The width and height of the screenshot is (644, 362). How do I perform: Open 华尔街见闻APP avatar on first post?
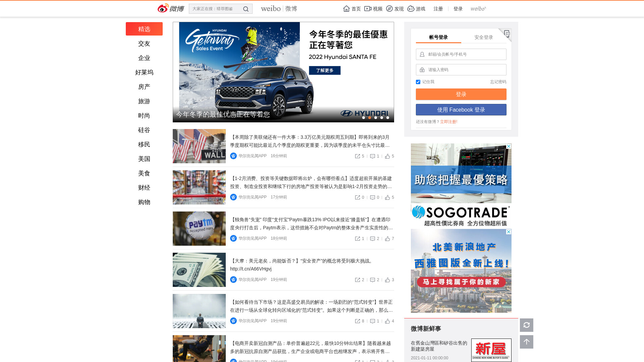233,156
